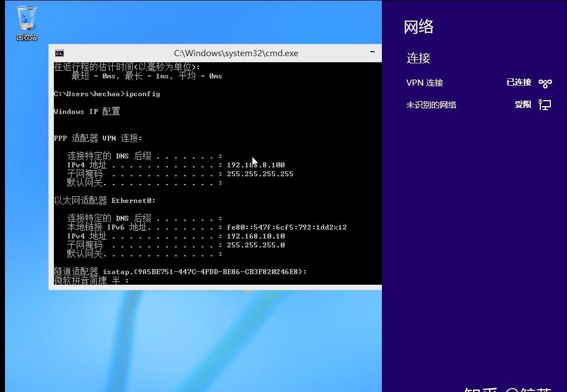The width and height of the screenshot is (567, 392).
Task: Click the isatap tunnel adapter line
Action: pyautogui.click(x=180, y=271)
